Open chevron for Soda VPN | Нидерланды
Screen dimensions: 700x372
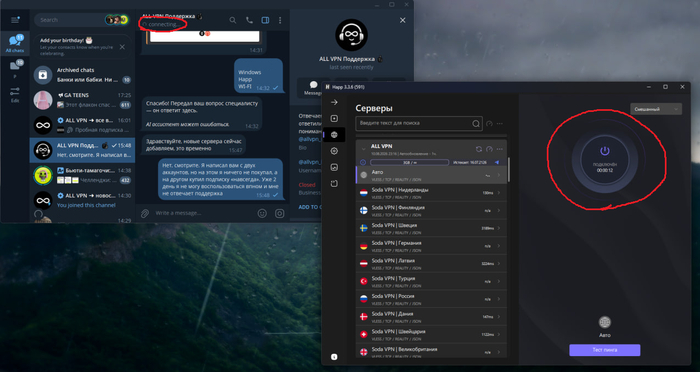point(499,193)
